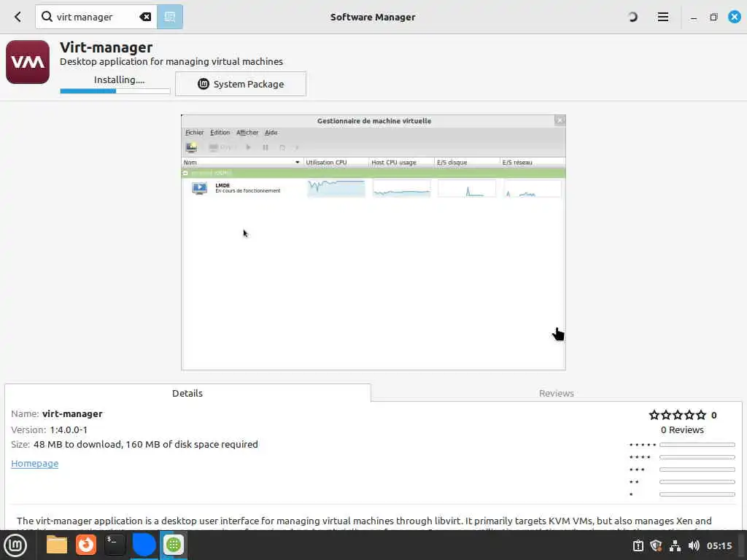Click the System Package button

(241, 84)
